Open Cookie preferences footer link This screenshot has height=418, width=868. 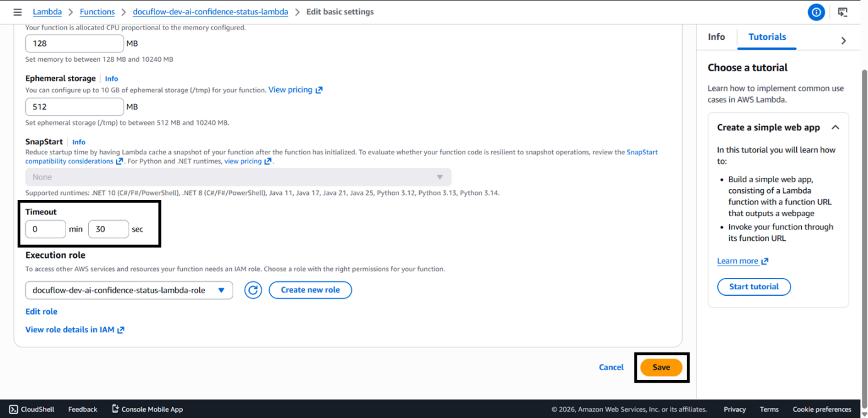(x=822, y=409)
